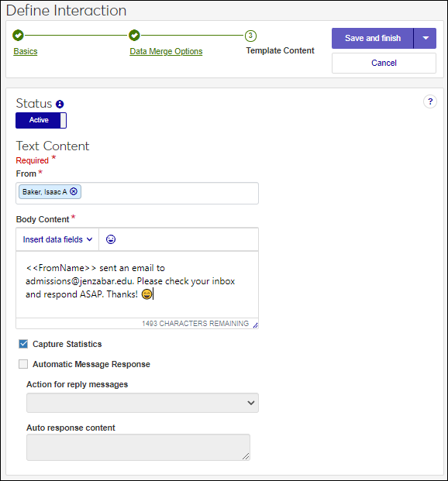Click the step 3 circle icon

point(250,36)
